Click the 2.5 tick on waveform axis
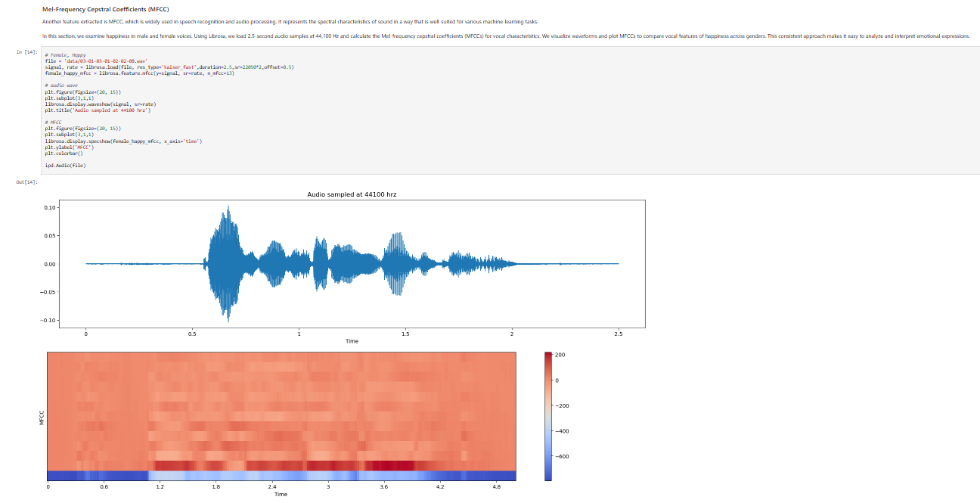Viewport: 980px width, 503px height. pos(619,334)
